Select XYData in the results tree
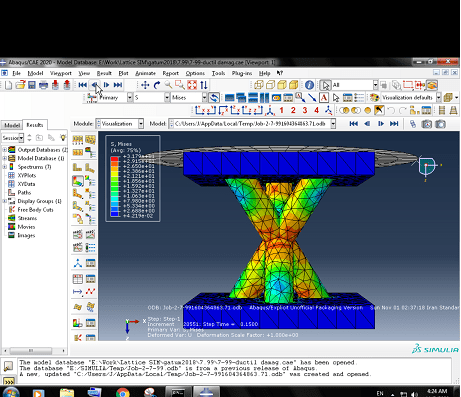Screen dimensions: 461x397 pos(26,184)
